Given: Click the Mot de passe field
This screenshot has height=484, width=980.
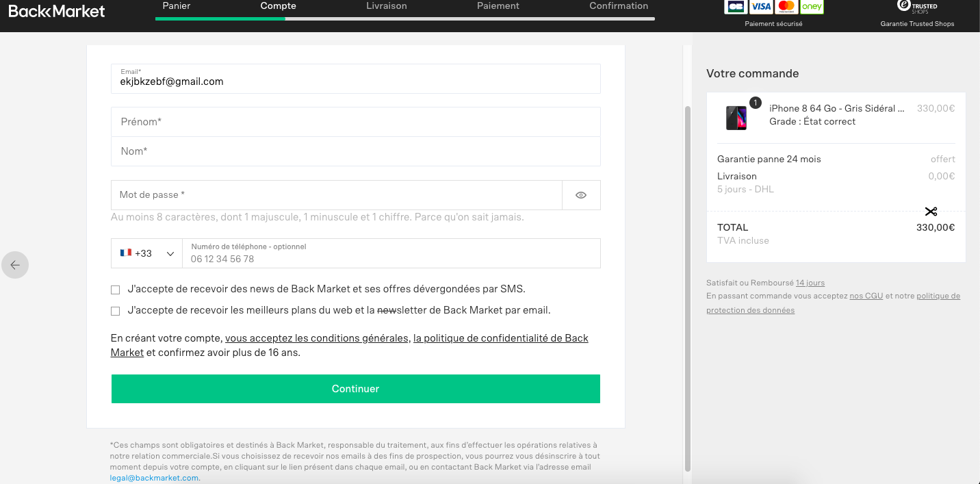Looking at the screenshot, I should 337,195.
